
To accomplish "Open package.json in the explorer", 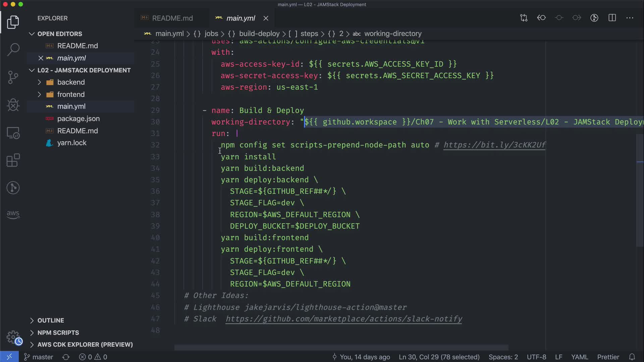I will (78, 119).
